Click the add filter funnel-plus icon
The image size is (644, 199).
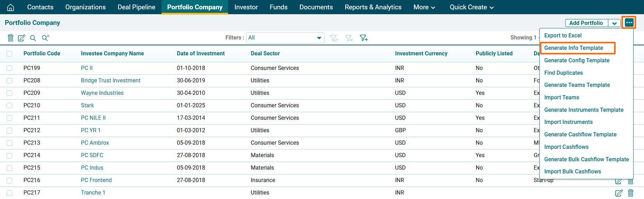tap(364, 38)
